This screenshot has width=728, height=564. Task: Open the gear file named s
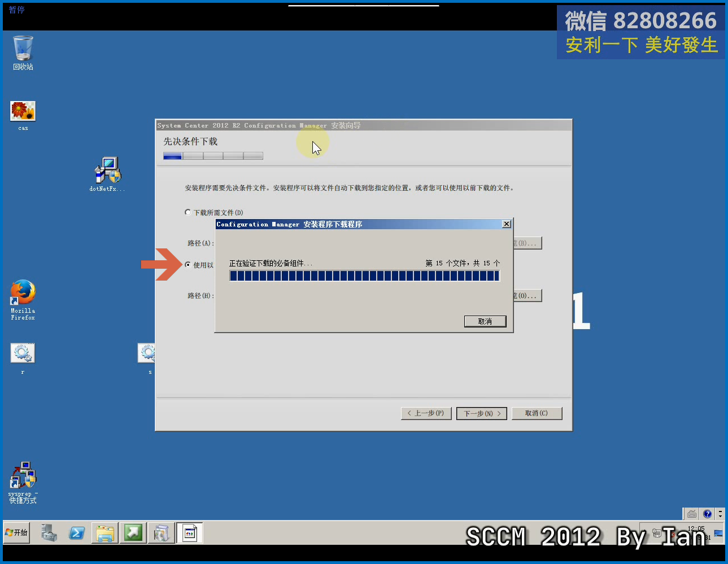click(x=148, y=358)
